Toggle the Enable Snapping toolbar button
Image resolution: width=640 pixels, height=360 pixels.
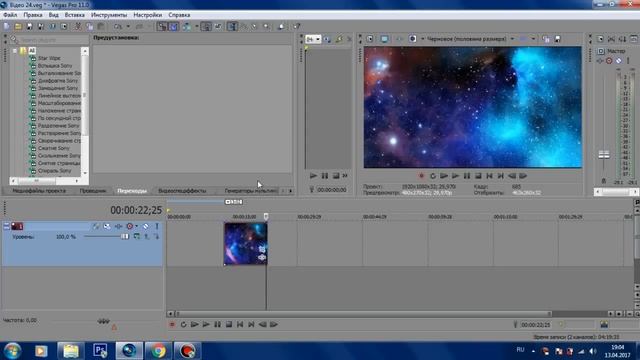coord(162,27)
